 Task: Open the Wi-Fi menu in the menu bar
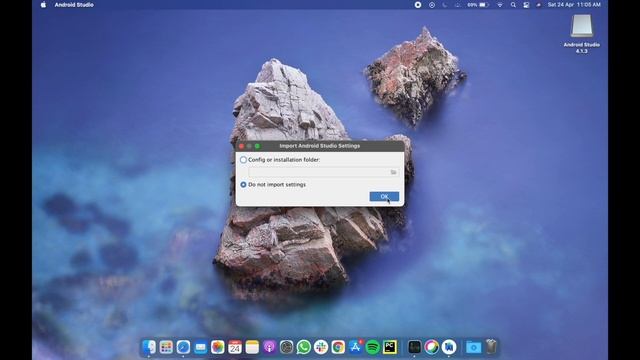(500, 5)
